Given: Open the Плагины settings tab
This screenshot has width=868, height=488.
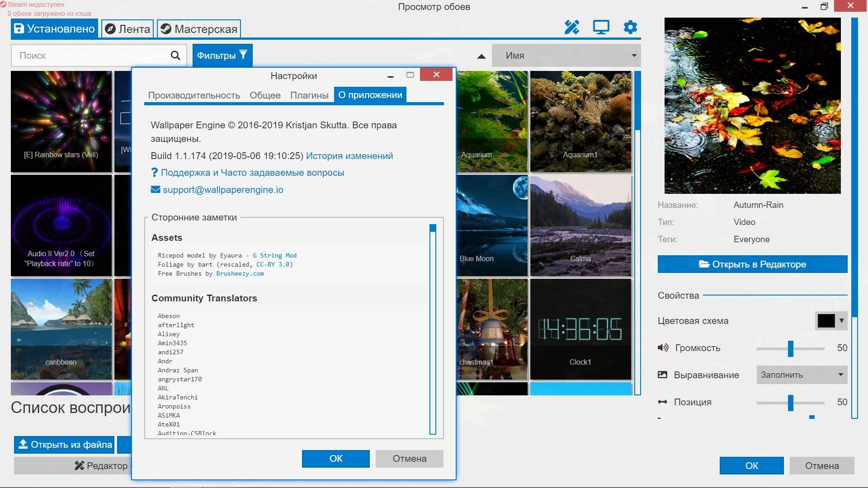Looking at the screenshot, I should [309, 95].
